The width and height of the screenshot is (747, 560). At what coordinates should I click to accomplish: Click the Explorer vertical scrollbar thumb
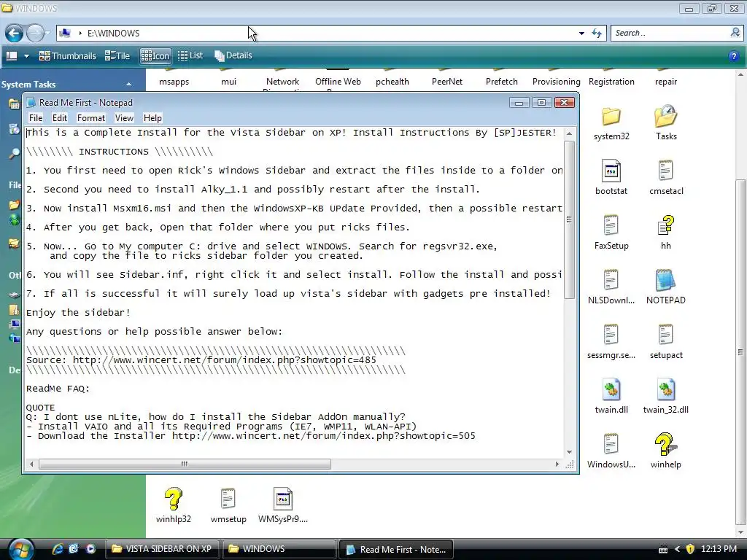(740, 352)
